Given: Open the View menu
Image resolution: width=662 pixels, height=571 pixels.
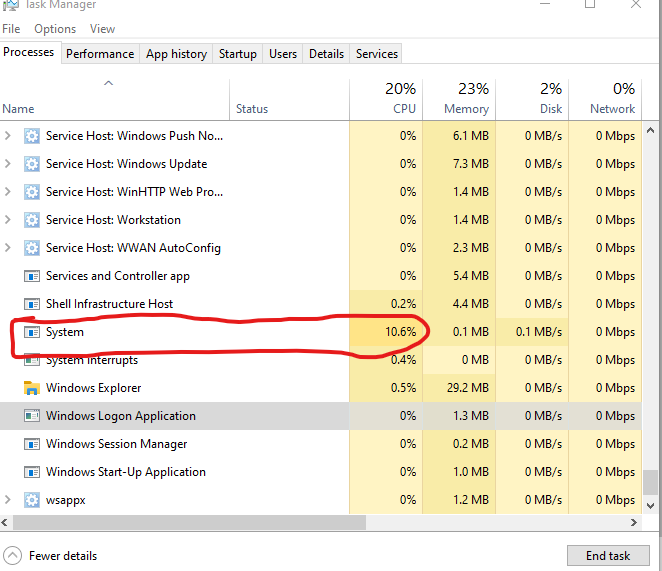Looking at the screenshot, I should coord(102,29).
